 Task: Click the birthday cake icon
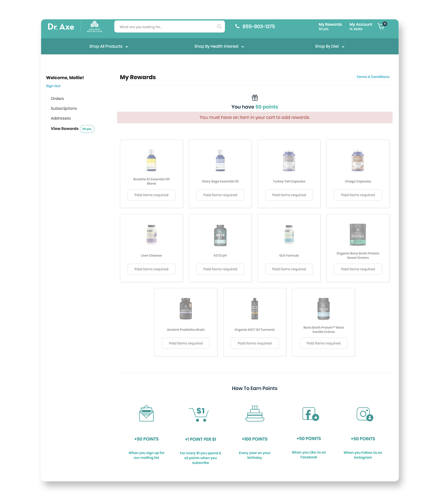[255, 413]
